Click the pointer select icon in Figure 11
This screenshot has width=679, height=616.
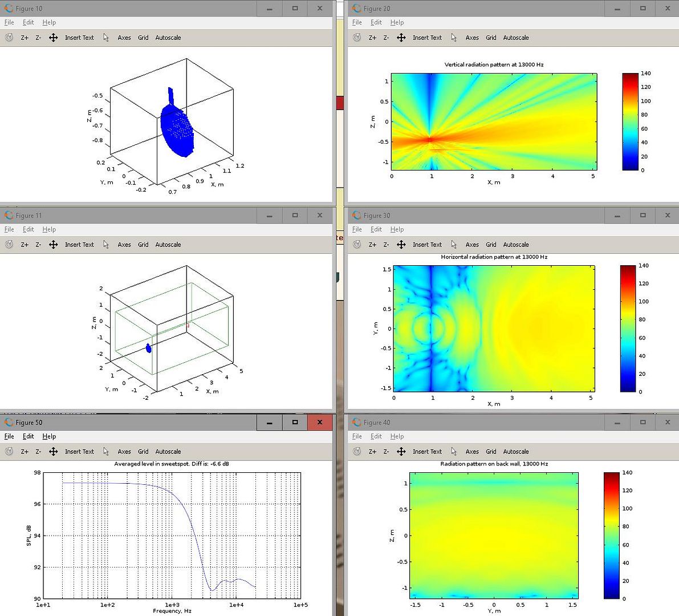[106, 245]
